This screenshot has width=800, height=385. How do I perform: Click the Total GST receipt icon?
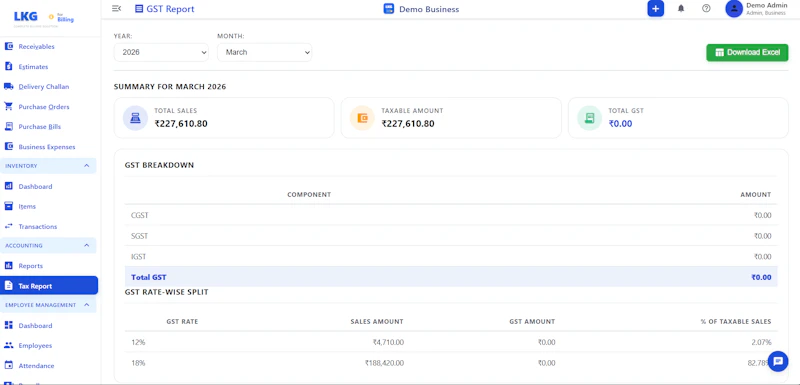[589, 118]
